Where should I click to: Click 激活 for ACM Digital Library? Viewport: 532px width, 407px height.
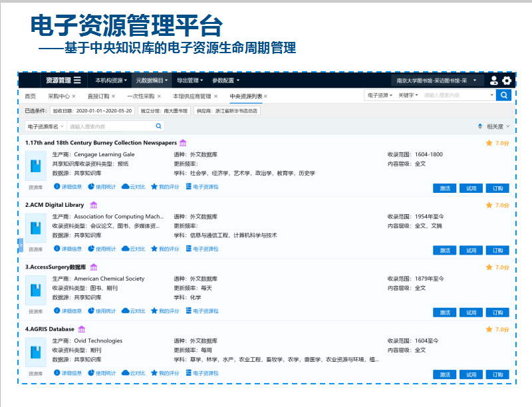[x=444, y=250]
